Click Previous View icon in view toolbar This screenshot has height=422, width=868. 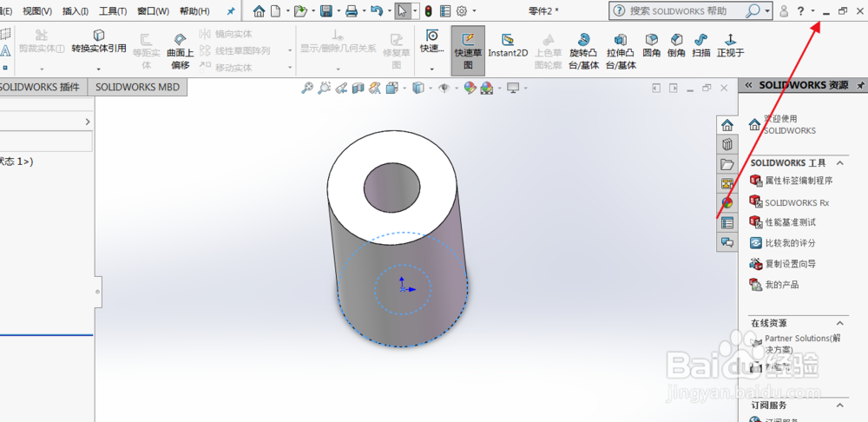341,88
